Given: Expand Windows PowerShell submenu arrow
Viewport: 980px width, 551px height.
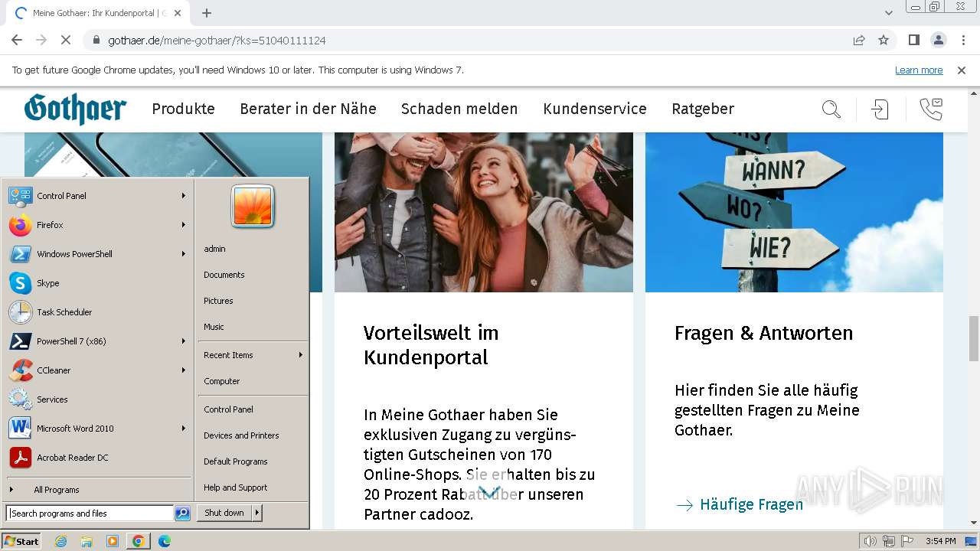Looking at the screenshot, I should coord(184,254).
